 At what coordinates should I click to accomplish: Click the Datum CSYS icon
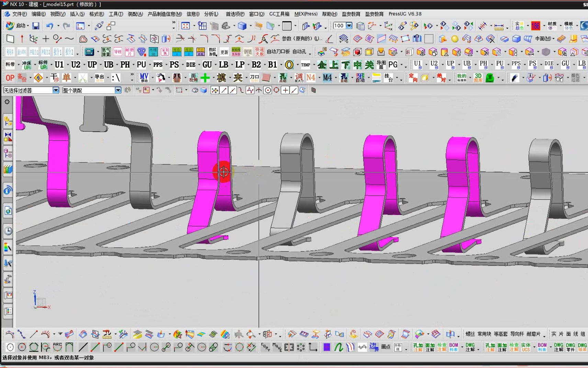pos(34,39)
